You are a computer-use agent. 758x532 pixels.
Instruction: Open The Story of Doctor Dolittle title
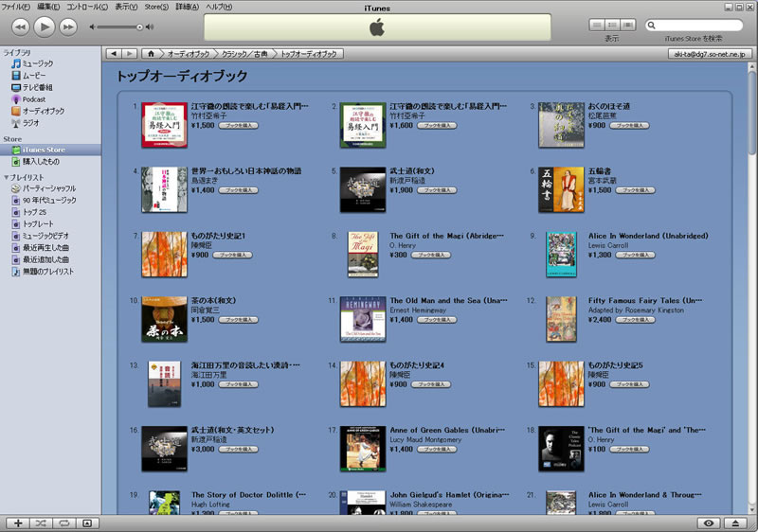248,494
